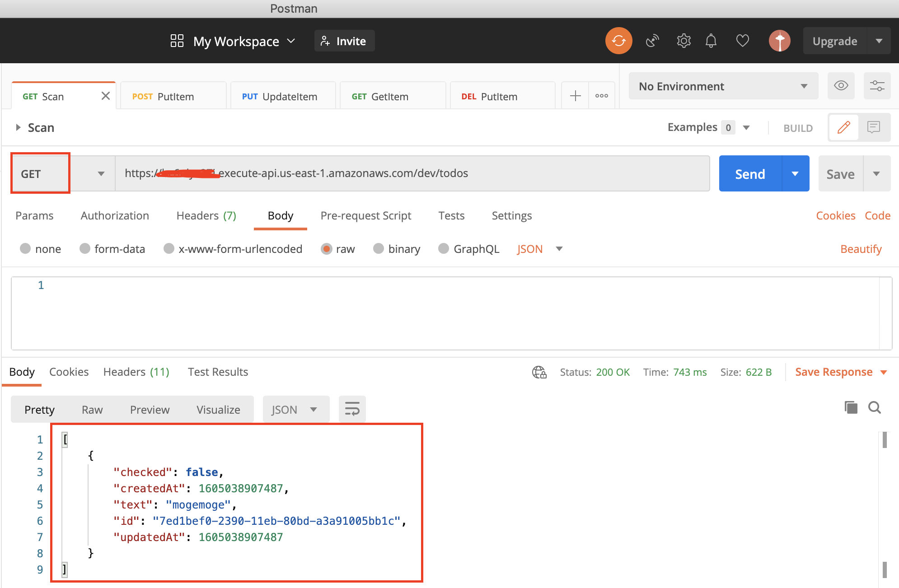The image size is (899, 588).
Task: Copy response with the copy icon
Action: [851, 408]
